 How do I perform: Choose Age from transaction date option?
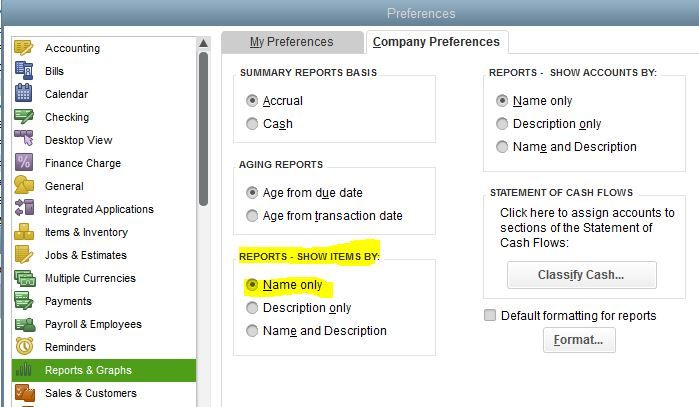(x=252, y=215)
